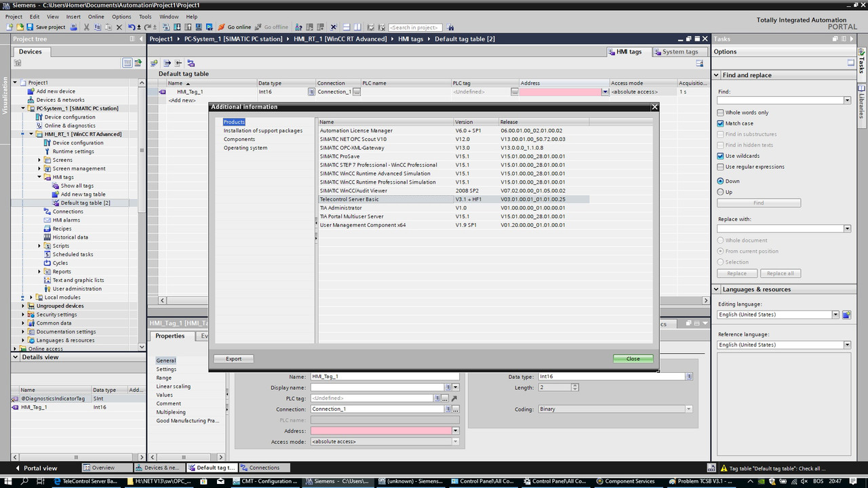
Task: Expand the Screens tree node
Action: click(39, 160)
